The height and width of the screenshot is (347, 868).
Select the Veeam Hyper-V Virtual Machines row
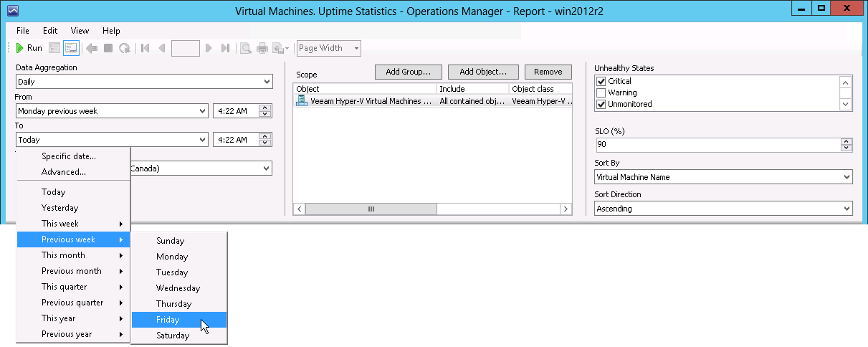coord(433,102)
